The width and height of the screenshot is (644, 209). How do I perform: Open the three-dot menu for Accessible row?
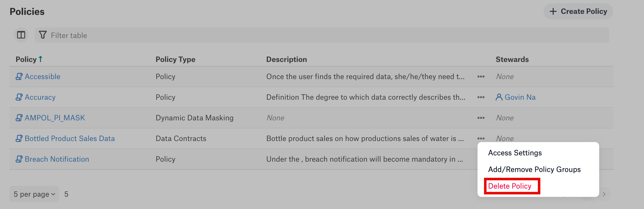(x=481, y=77)
